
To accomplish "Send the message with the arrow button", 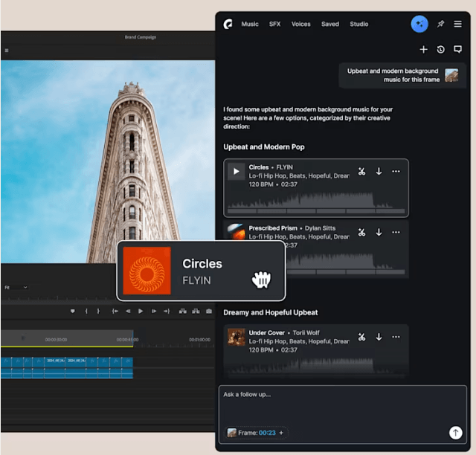I will coord(455,433).
